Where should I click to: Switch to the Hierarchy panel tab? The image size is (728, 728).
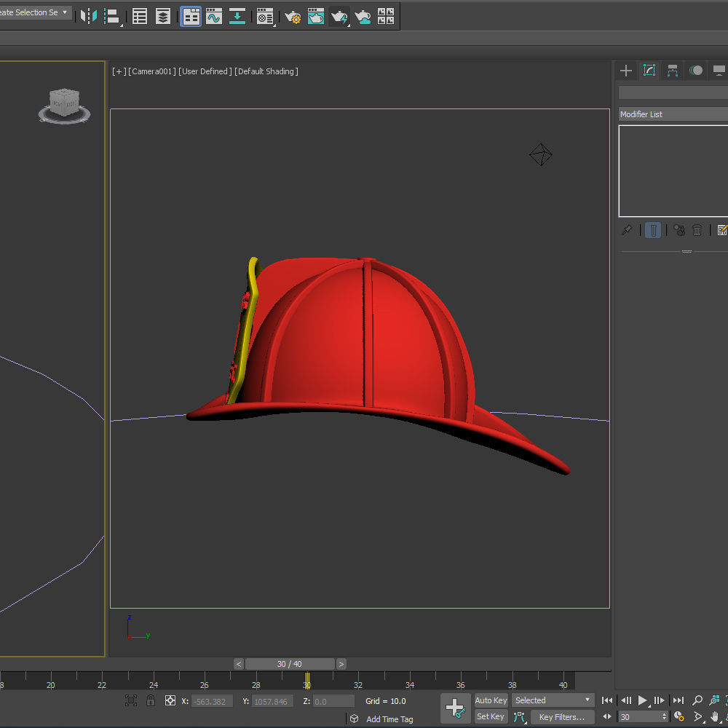pyautogui.click(x=672, y=71)
